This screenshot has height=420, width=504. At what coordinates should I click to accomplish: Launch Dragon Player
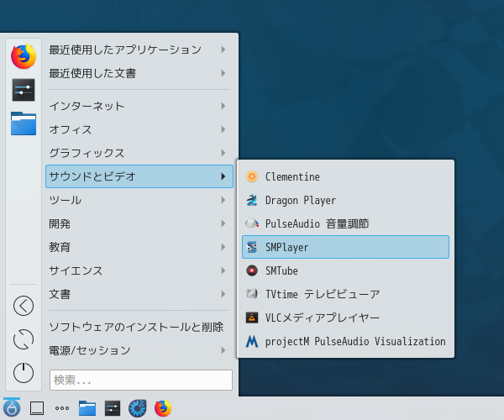click(345, 200)
